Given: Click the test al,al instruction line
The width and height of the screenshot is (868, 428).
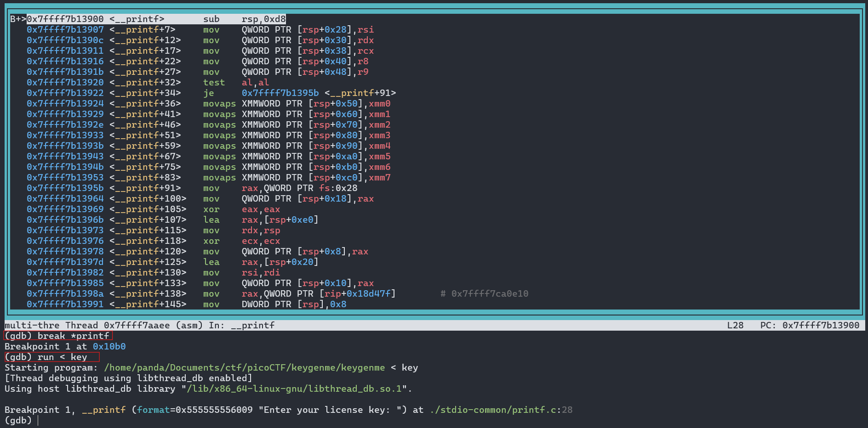Looking at the screenshot, I should pyautogui.click(x=236, y=82).
